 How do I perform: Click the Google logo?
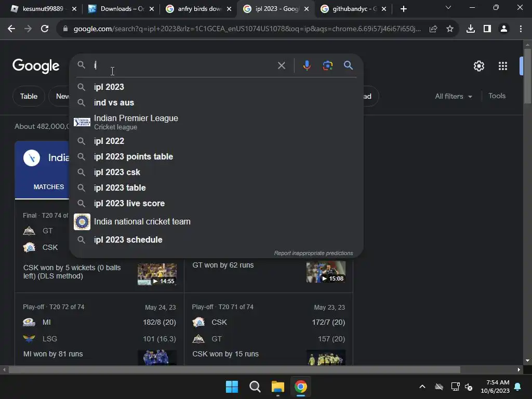coord(36,66)
